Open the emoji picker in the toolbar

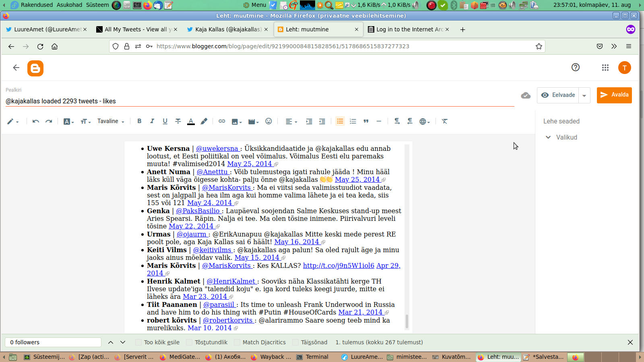(268, 121)
